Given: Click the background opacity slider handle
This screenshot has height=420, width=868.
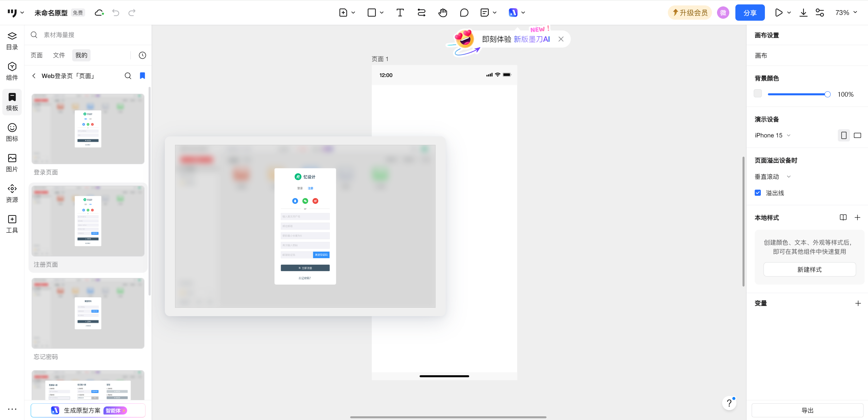Looking at the screenshot, I should (827, 94).
